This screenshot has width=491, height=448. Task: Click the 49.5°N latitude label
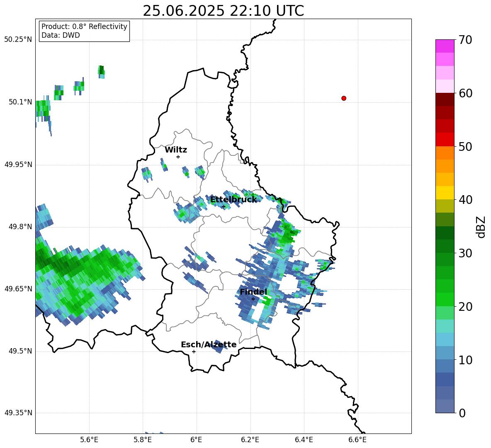pyautogui.click(x=20, y=351)
